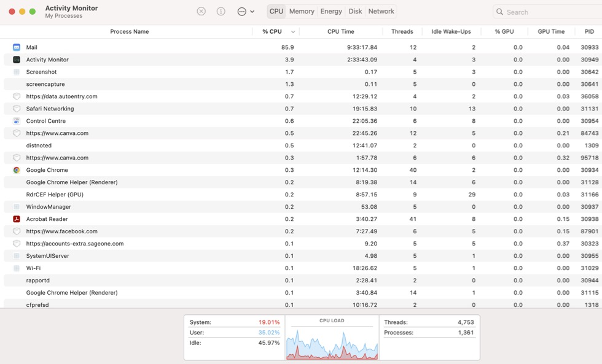Image resolution: width=602 pixels, height=364 pixels.
Task: Click the WindowManager process icon
Action: pos(17,207)
